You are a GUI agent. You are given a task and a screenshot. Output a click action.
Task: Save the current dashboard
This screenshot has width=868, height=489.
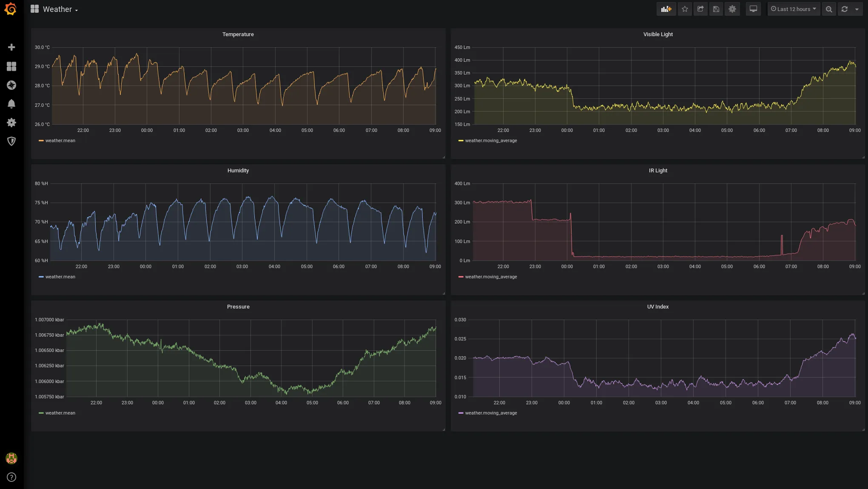pyautogui.click(x=716, y=9)
